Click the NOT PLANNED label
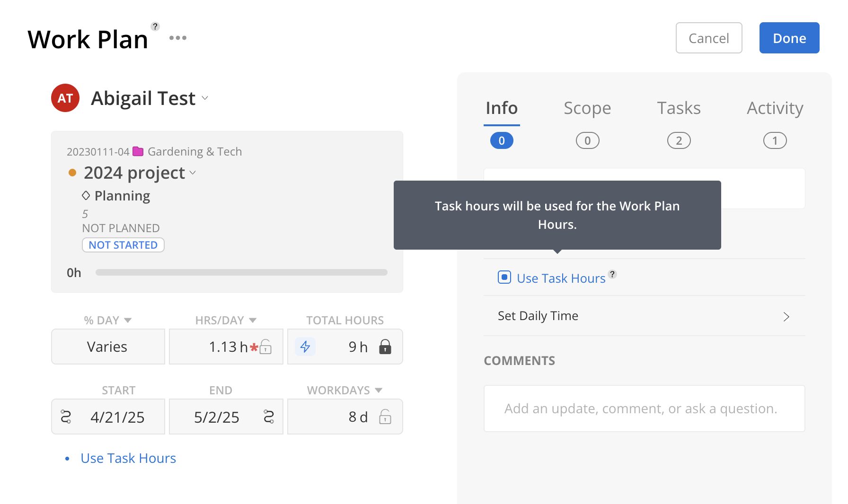Screen dimensions: 848x504 pos(121,228)
